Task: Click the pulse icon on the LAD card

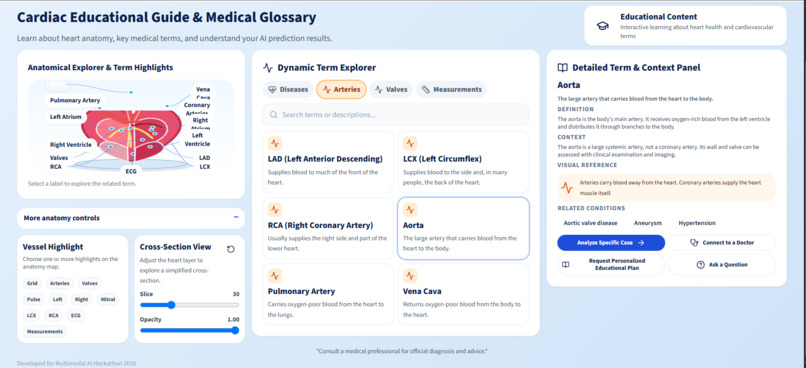Action: pyautogui.click(x=275, y=143)
